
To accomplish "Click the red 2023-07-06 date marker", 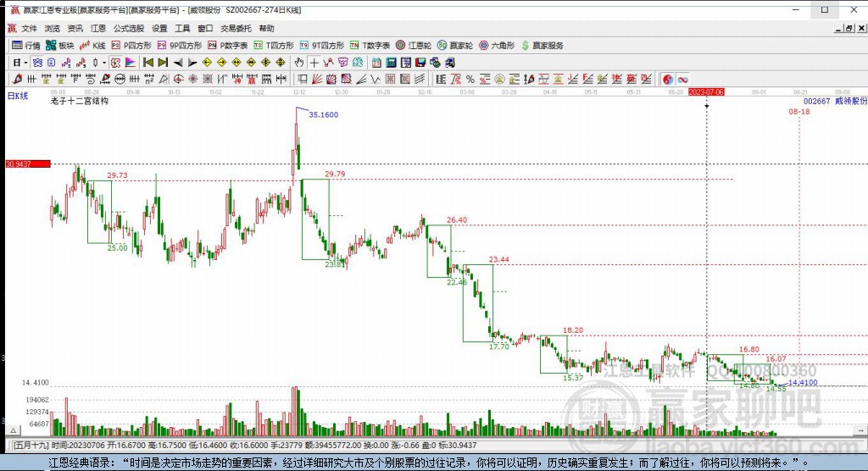I will 706,91.
